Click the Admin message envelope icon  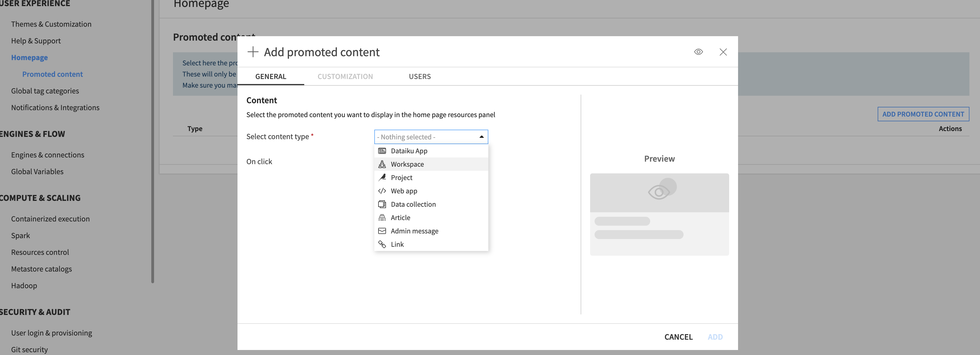pyautogui.click(x=382, y=231)
